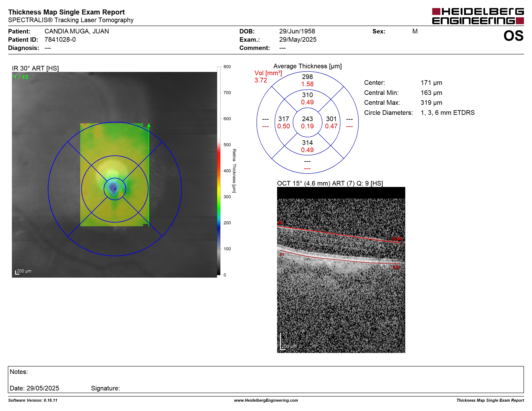
Task: Click the report title Thickness Map Single Exam Report
Action: 66,12
